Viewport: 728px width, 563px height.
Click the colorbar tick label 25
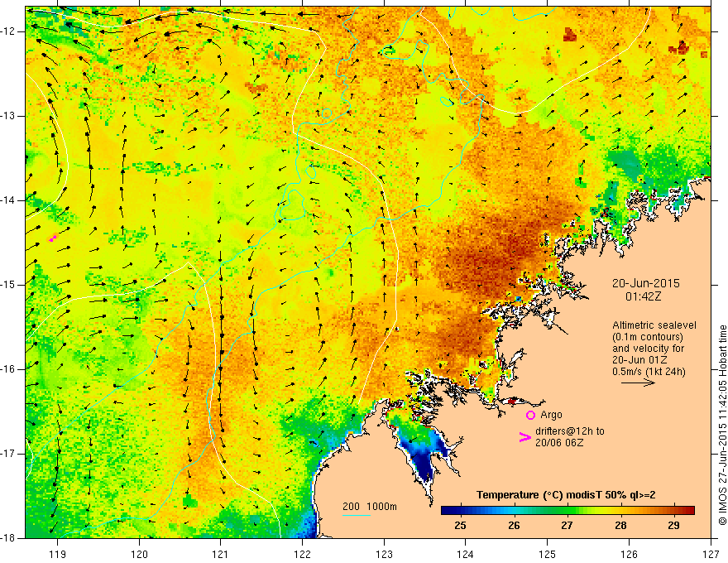click(460, 526)
